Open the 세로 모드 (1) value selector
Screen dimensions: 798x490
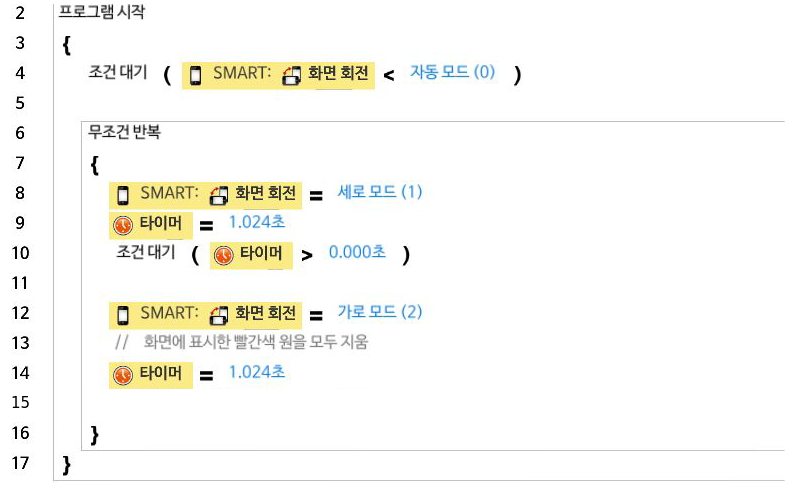pyautogui.click(x=380, y=191)
